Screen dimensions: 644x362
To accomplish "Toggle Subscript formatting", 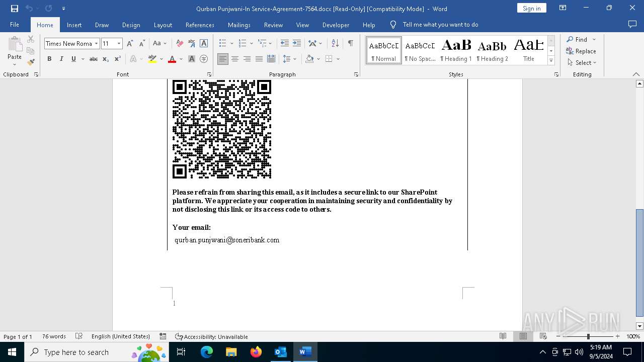I will pyautogui.click(x=106, y=59).
